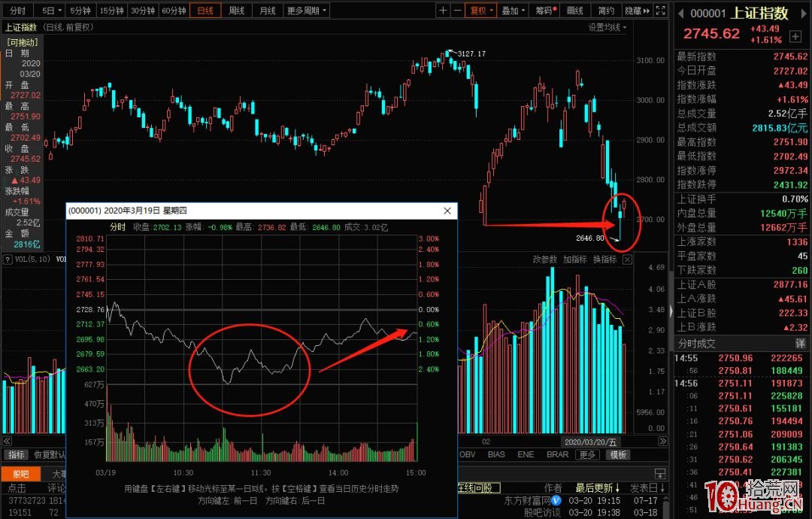
Task: Select the 5分钟 period tab
Action: tap(80, 11)
